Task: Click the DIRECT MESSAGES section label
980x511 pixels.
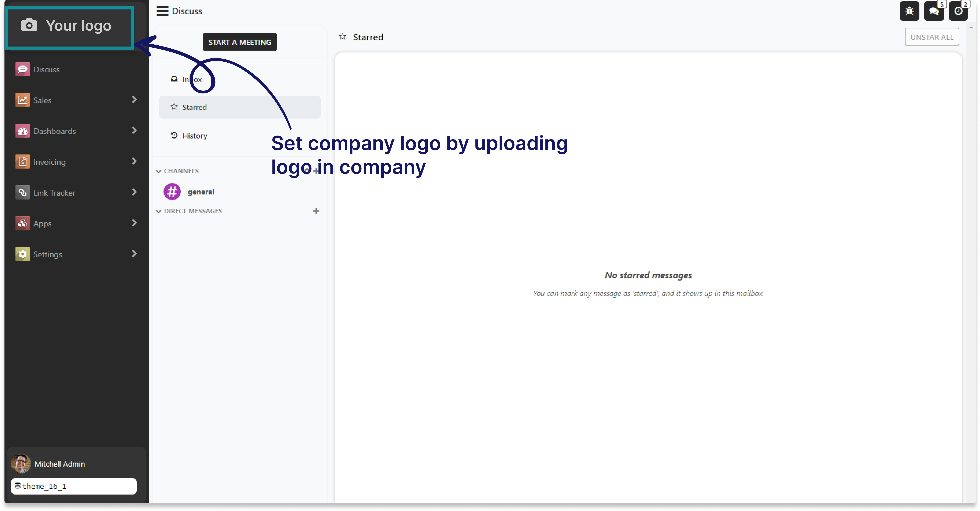Action: tap(193, 211)
